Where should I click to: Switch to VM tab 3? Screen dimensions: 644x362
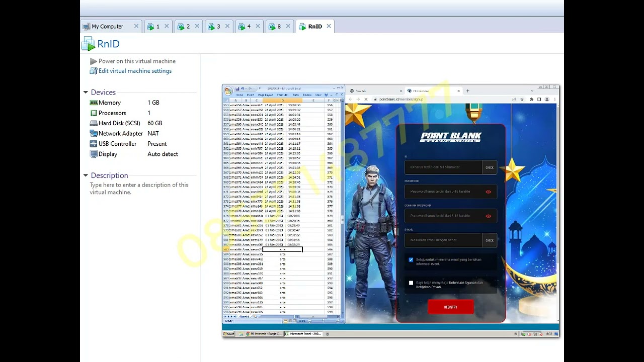pyautogui.click(x=218, y=27)
